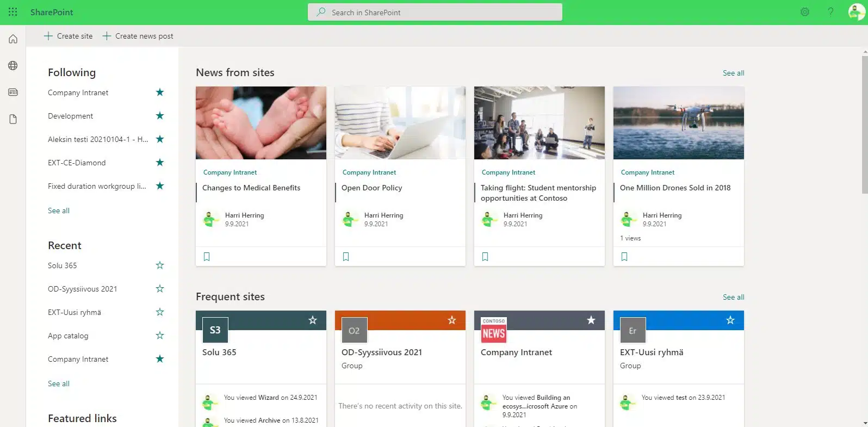
Task: Open My sites globe icon
Action: click(x=13, y=66)
